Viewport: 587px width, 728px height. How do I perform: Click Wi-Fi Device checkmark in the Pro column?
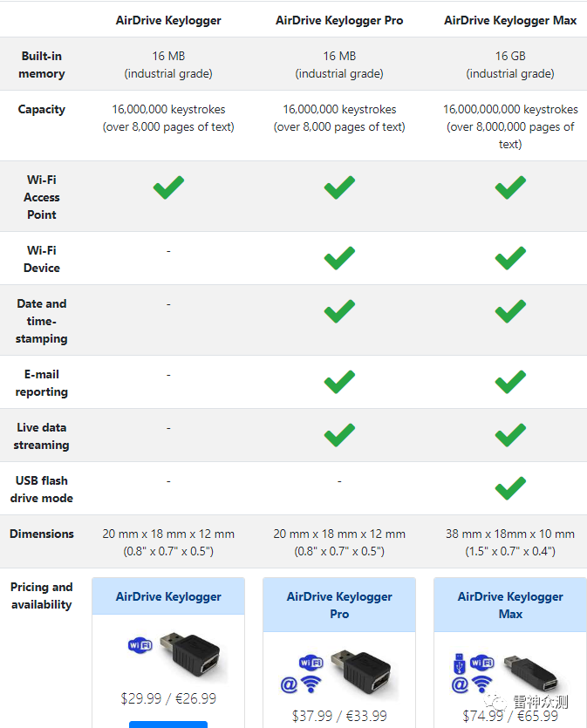(x=339, y=258)
